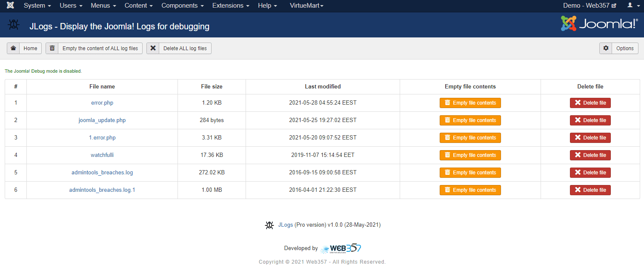This screenshot has height=276, width=644.
Task: Click the Last modified column header
Action: (323, 87)
